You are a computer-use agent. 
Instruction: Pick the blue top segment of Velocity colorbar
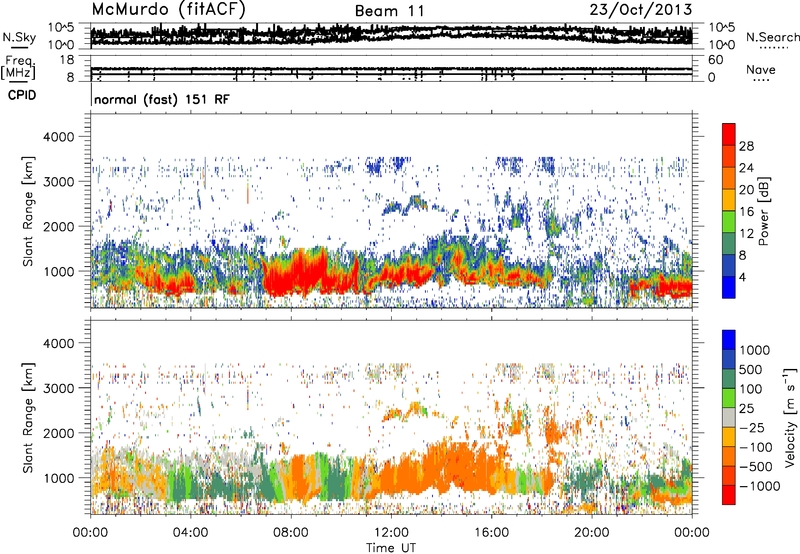point(729,340)
